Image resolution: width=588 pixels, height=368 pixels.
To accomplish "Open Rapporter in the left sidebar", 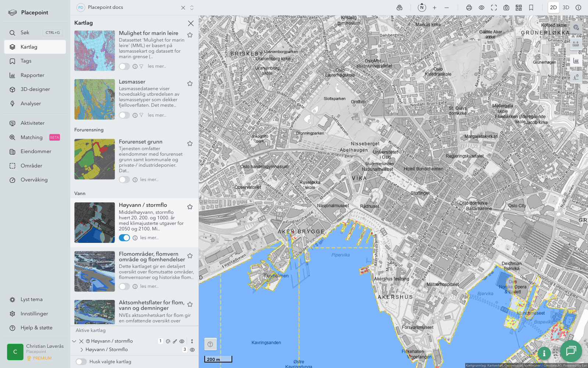I will point(32,75).
